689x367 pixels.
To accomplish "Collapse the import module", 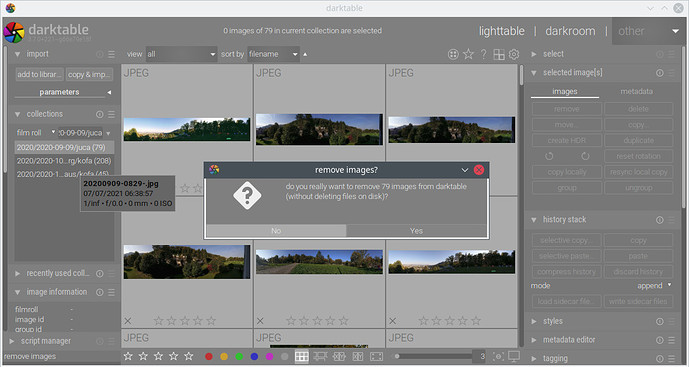I will [x=18, y=54].
